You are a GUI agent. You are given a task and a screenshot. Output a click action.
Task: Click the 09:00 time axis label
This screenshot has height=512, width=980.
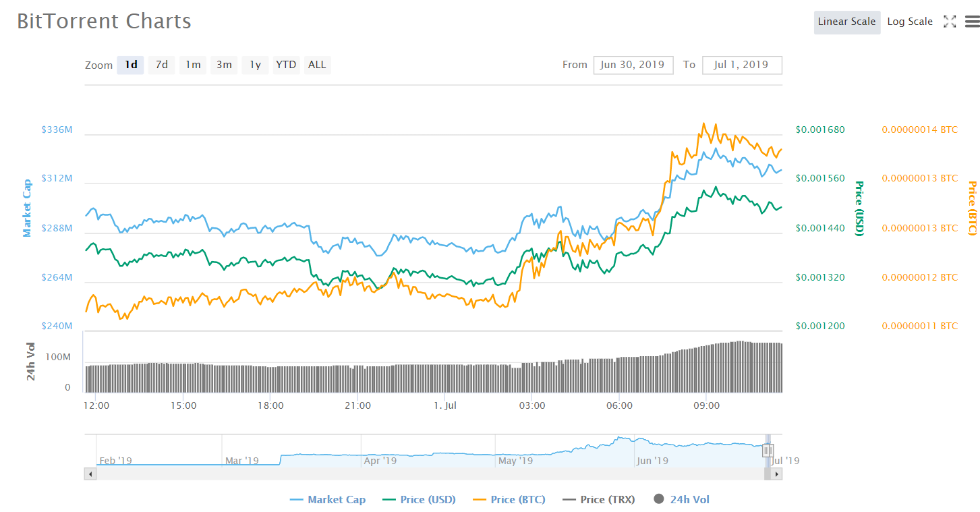pos(706,406)
